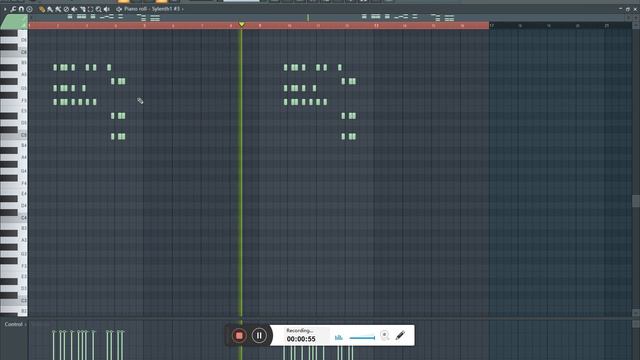Select the Paint drum sequence tool
The height and width of the screenshot is (360, 640).
click(58, 9)
